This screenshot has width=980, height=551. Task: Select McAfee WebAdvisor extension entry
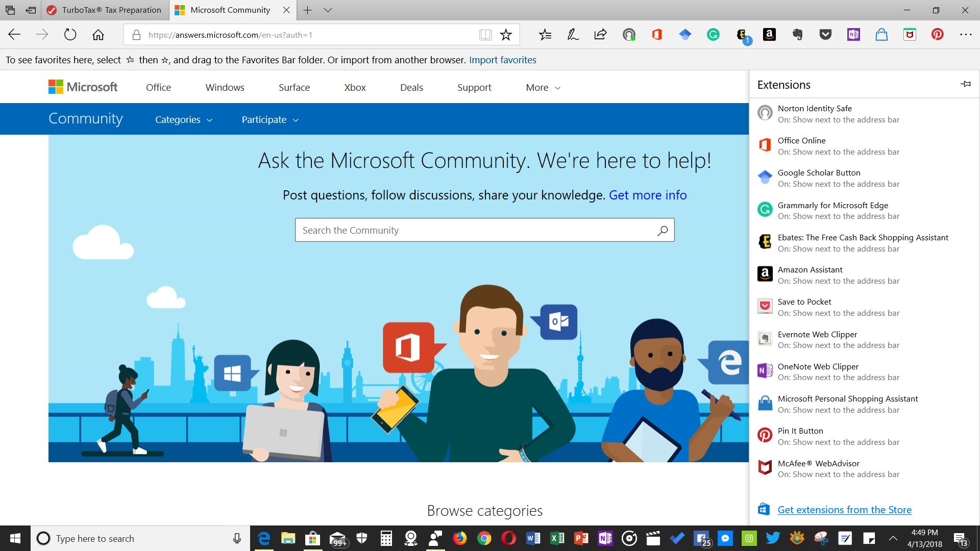[864, 469]
